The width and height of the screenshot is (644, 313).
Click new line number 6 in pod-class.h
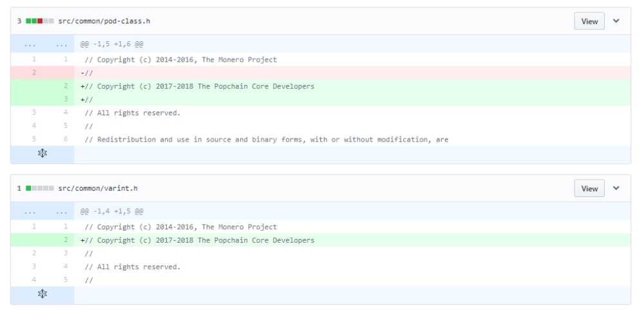(65, 139)
